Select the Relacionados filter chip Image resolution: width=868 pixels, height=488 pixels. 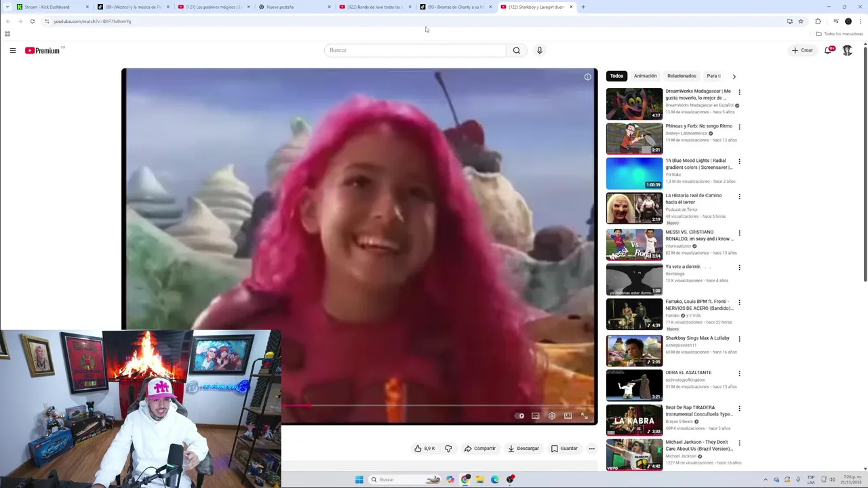click(682, 76)
